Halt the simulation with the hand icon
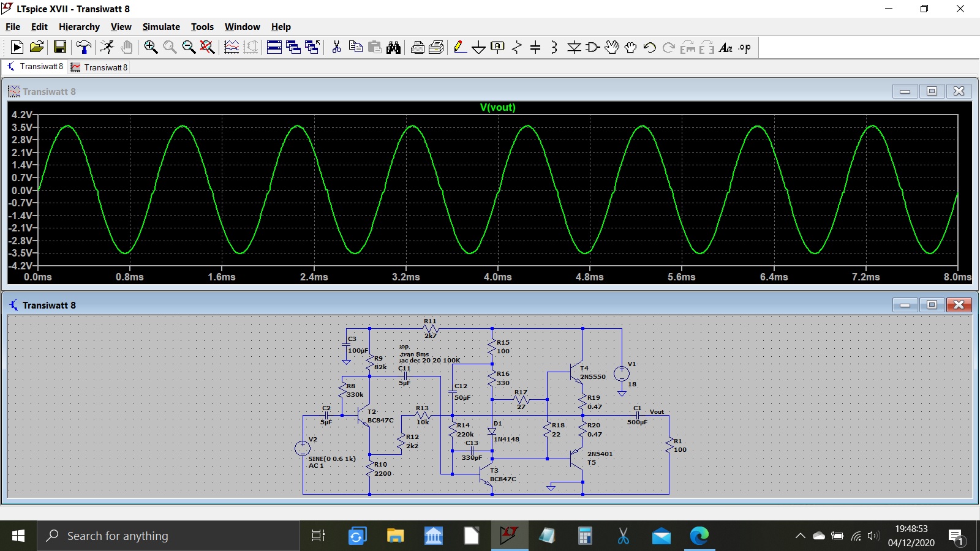 tap(126, 47)
